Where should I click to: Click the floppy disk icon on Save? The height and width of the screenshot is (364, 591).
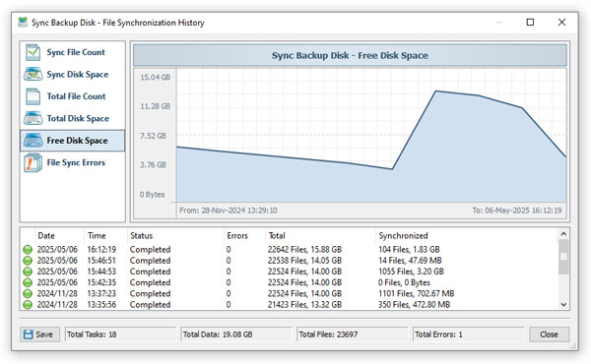[x=29, y=334]
